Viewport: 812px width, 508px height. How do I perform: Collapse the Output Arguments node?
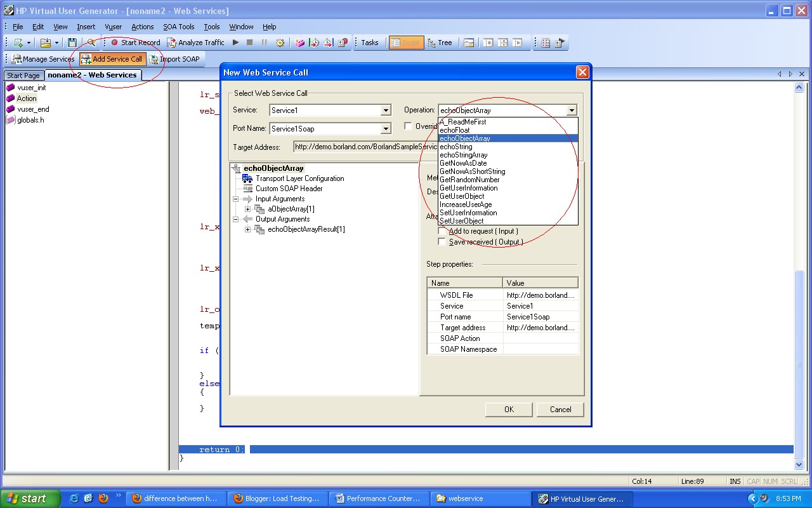236,219
